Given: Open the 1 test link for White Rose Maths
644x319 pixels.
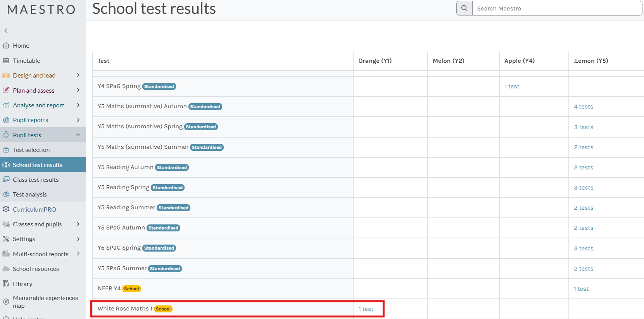Looking at the screenshot, I should tap(366, 309).
